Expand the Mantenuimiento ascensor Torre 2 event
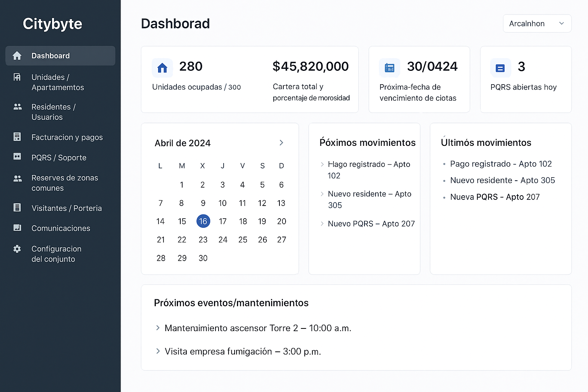This screenshot has width=588, height=392. pyautogui.click(x=258, y=328)
